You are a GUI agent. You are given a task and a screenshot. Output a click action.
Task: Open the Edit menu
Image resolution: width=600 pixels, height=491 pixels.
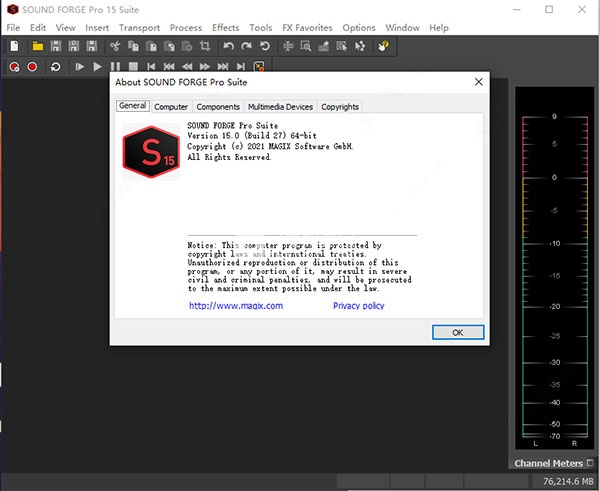coord(38,28)
